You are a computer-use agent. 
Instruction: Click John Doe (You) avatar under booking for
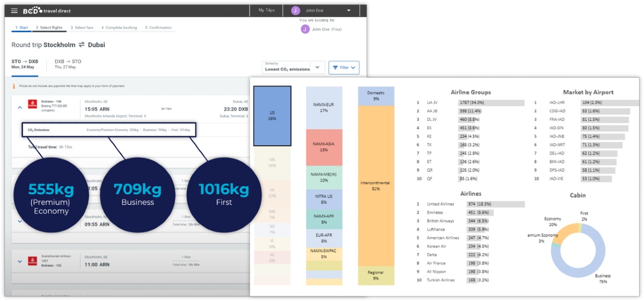click(x=305, y=29)
